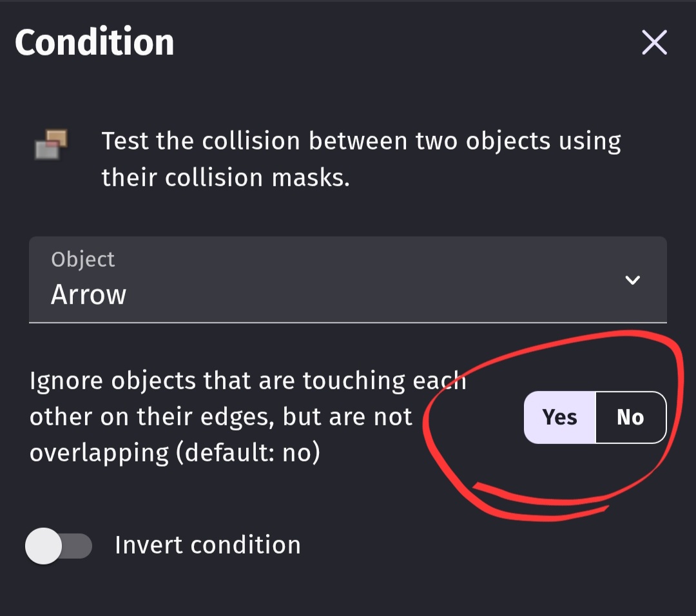Image resolution: width=696 pixels, height=616 pixels.
Task: Click the collision overlapping-squares icon
Action: click(x=52, y=144)
